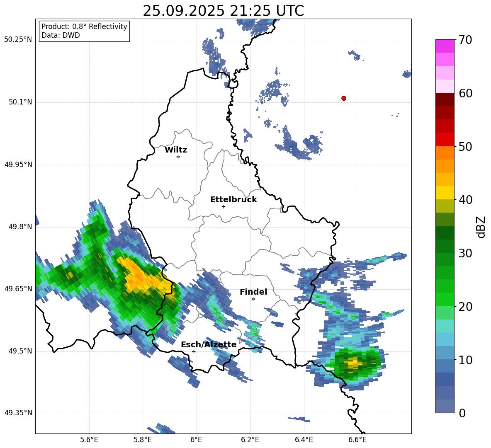Click the Wiltz city label
The height and width of the screenshot is (448, 491).
176,150
